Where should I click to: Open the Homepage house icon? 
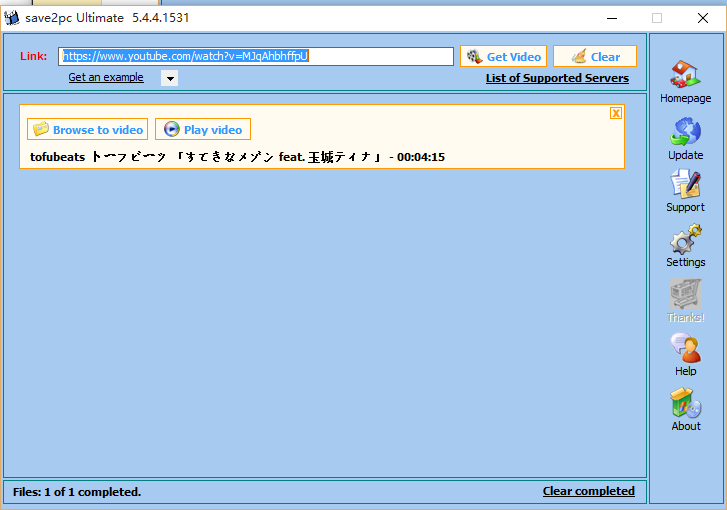point(685,75)
